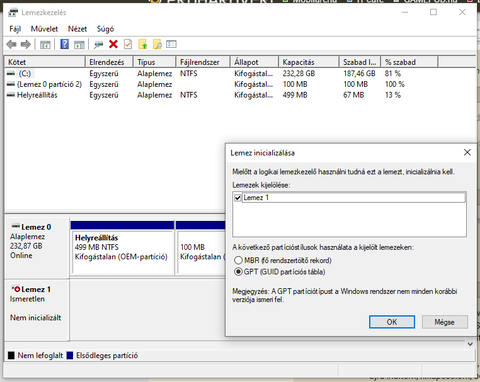This screenshot has width=480, height=382.
Task: Click the folder with magnifier icon
Action: 157,44
